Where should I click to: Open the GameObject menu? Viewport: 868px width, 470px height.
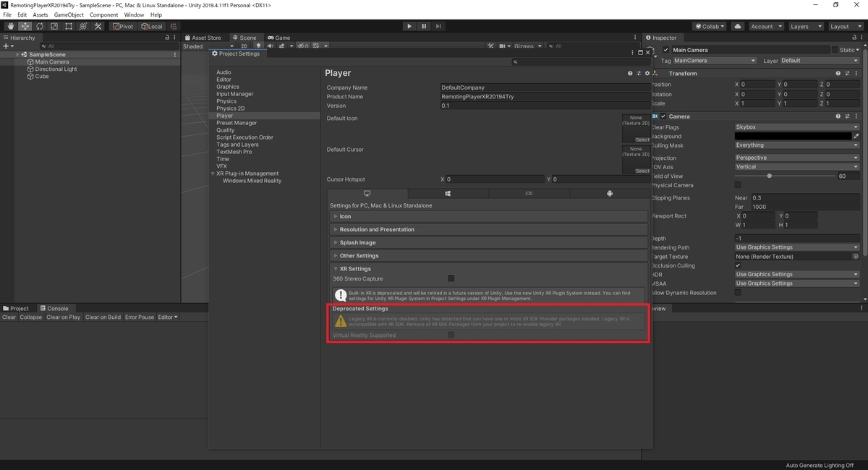(69, 14)
